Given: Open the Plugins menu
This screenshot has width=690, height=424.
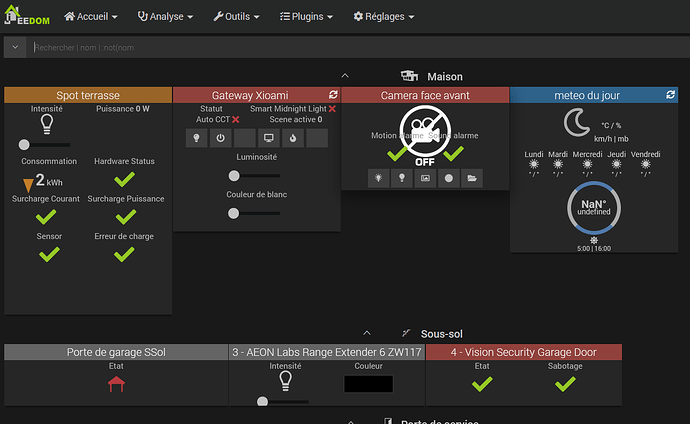Looking at the screenshot, I should (306, 17).
